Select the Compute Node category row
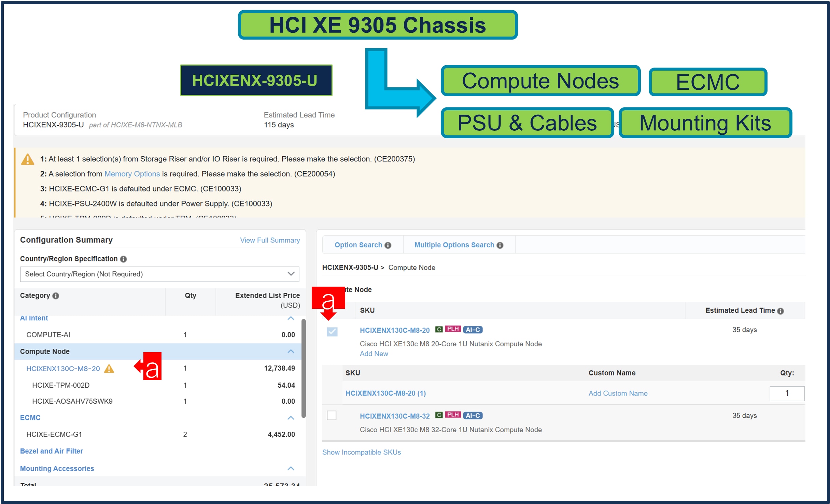Image resolution: width=830 pixels, height=504 pixels. (158, 351)
